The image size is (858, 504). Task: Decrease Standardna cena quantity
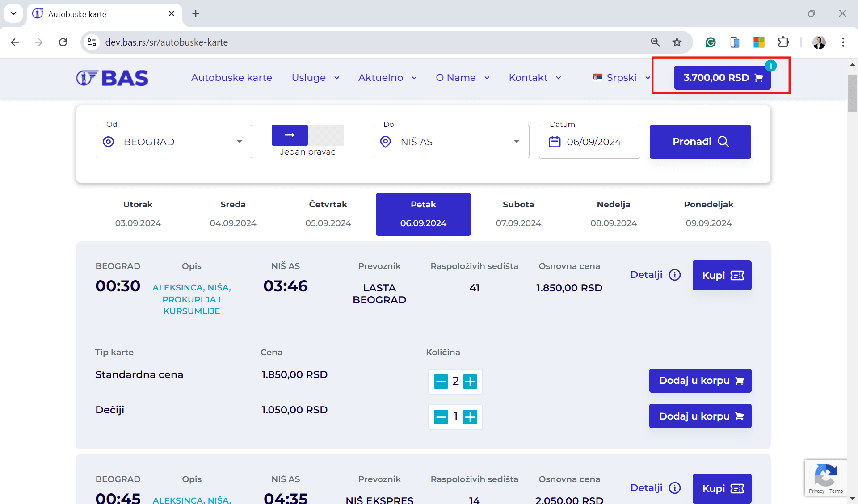click(441, 382)
